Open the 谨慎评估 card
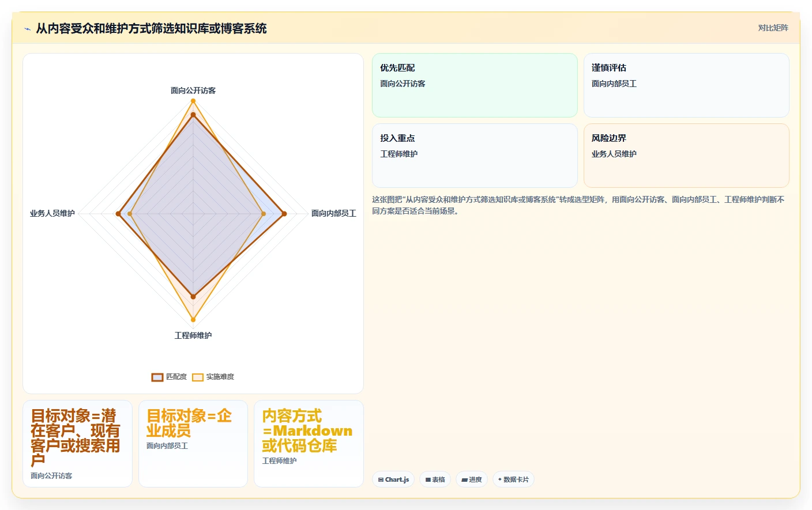The image size is (812, 510). pos(686,85)
